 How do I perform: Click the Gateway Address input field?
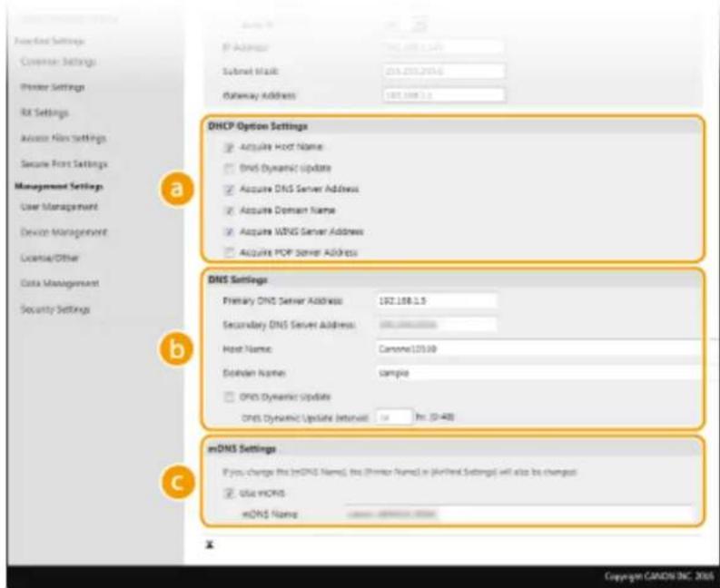tap(444, 95)
